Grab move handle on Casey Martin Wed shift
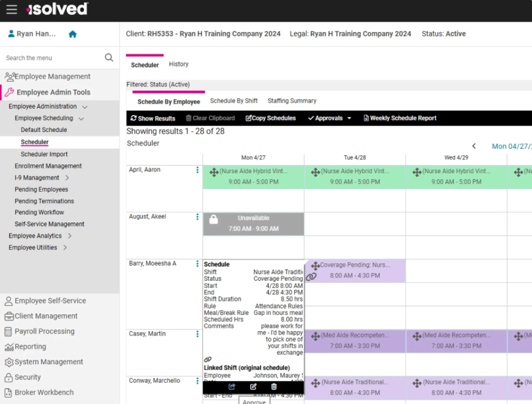This screenshot has width=532, height=404. 417,336
